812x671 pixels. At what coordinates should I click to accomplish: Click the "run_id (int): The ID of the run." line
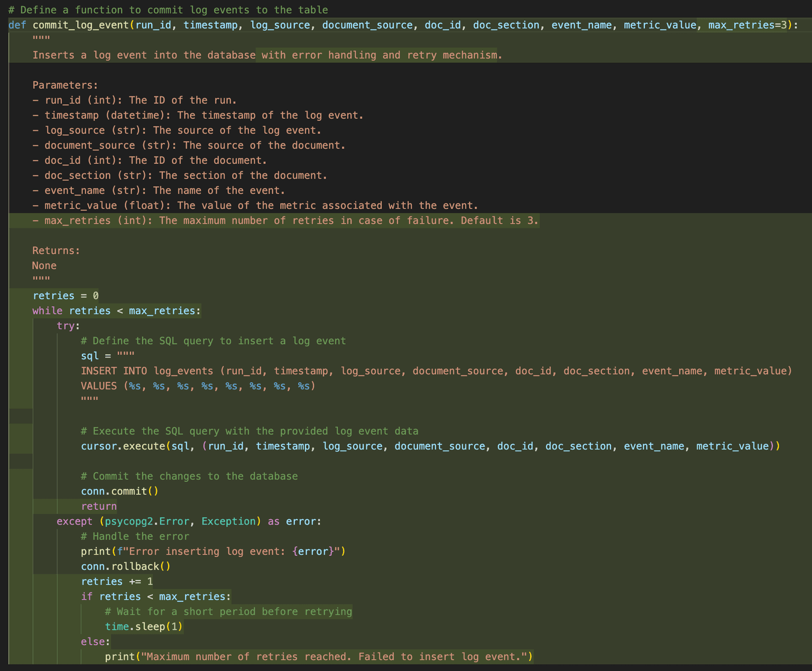[x=134, y=100]
